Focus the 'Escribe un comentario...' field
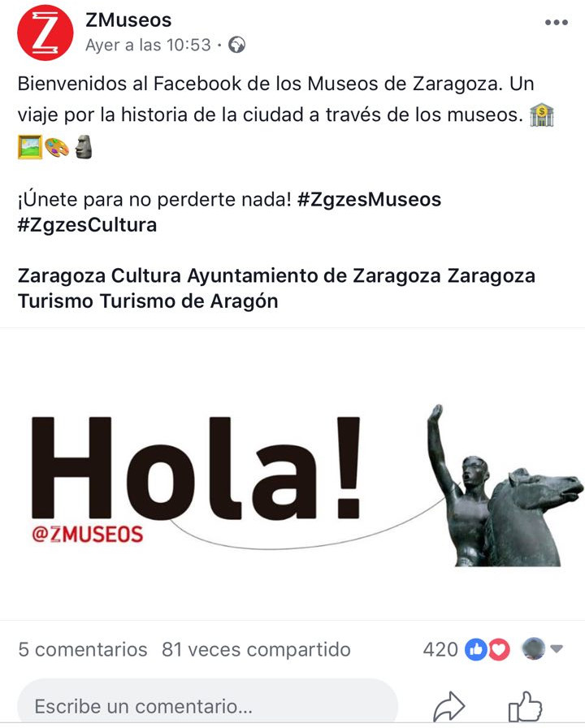This screenshot has width=585, height=728. 208,704
